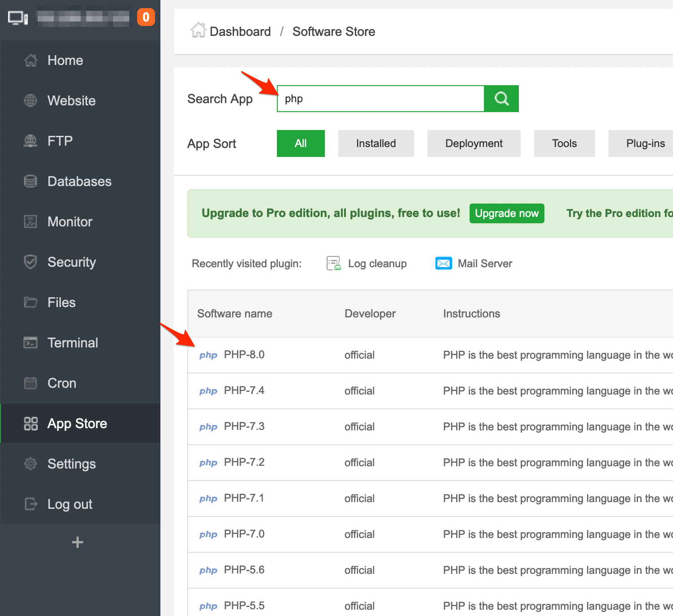This screenshot has height=616, width=673.
Task: Click the Mail Server envelope icon
Action: [x=444, y=263]
